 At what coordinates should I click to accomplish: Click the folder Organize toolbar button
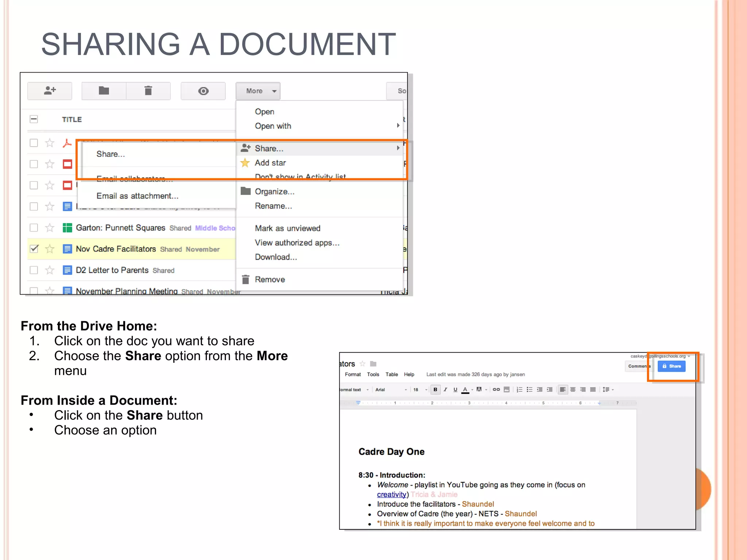pos(104,91)
